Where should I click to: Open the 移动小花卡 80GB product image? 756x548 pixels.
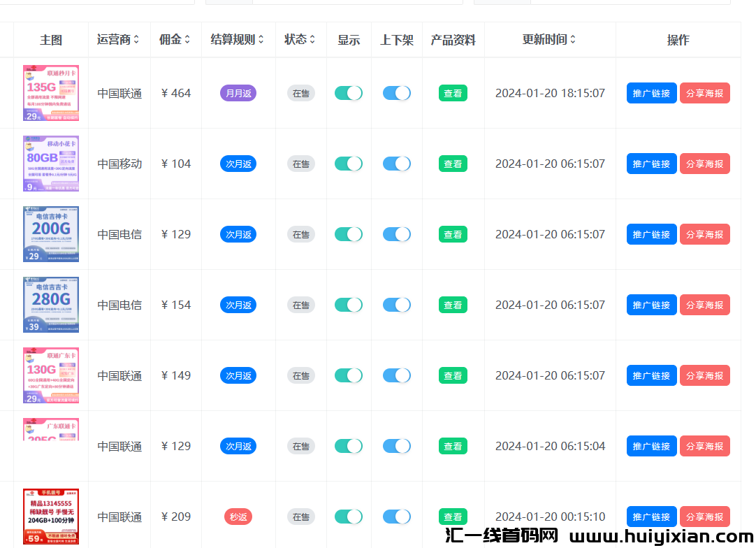point(51,164)
